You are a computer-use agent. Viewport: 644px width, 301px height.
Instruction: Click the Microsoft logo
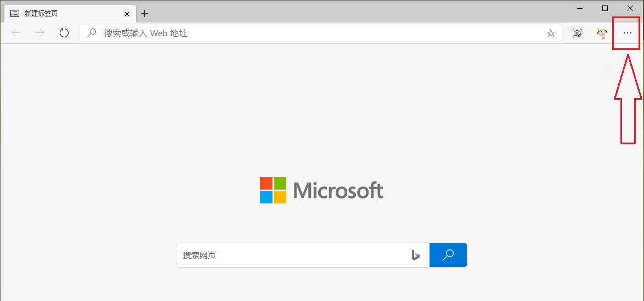coord(321,190)
